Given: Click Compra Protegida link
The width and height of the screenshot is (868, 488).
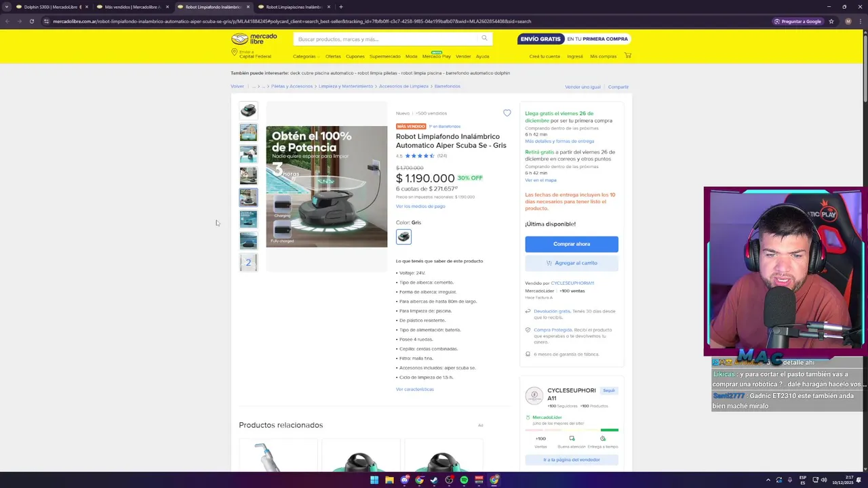Looking at the screenshot, I should point(553,330).
